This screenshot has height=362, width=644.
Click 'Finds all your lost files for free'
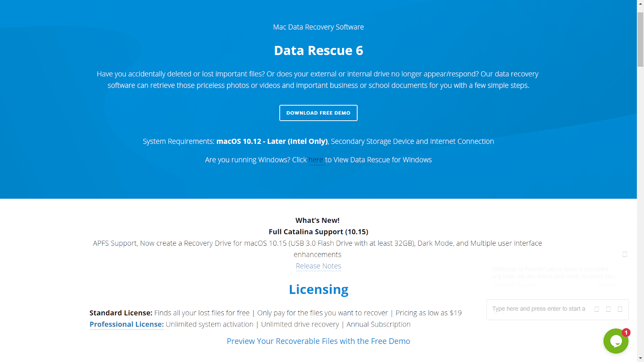coord(202,313)
